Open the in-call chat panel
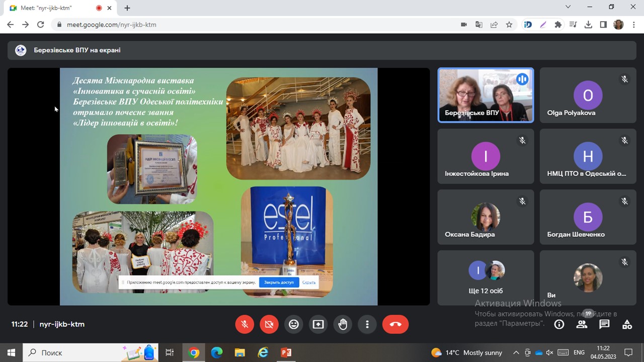Screen dimensions: 644x362 604,324
